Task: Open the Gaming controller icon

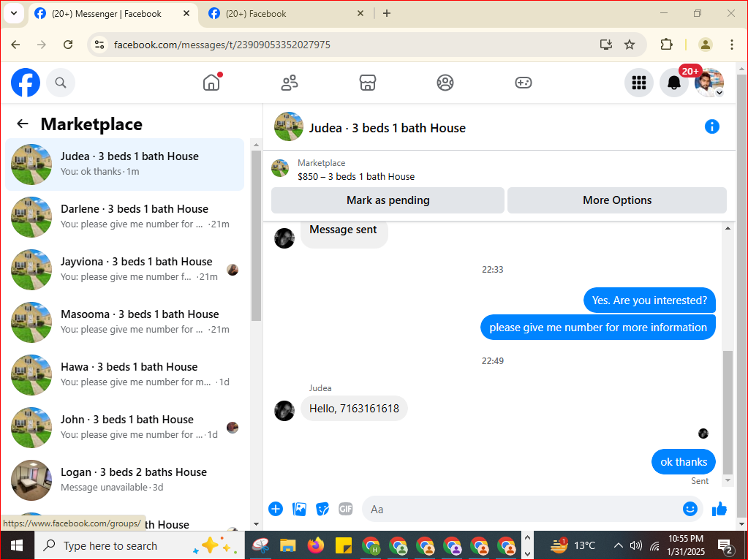Action: pyautogui.click(x=524, y=83)
